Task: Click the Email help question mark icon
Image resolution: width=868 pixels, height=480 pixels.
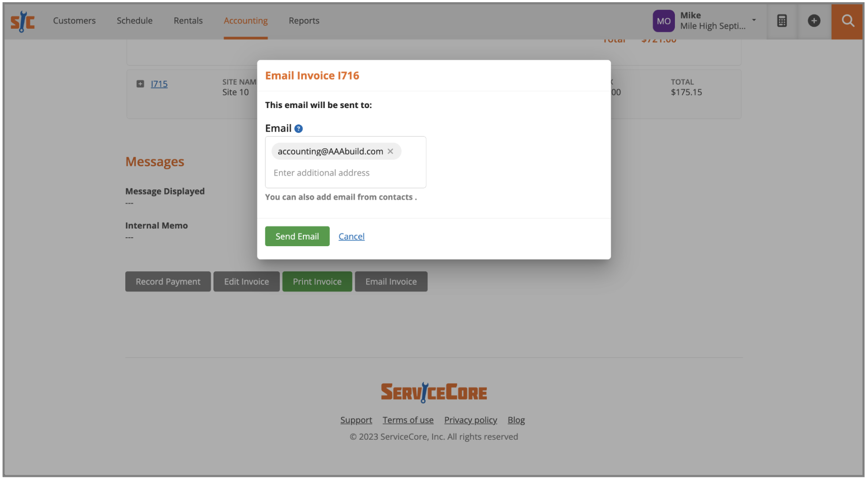Action: pyautogui.click(x=298, y=128)
